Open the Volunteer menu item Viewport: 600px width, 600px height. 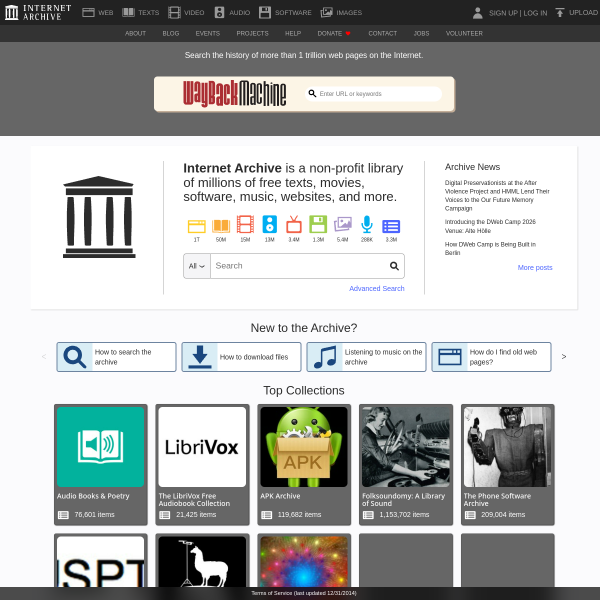[464, 33]
